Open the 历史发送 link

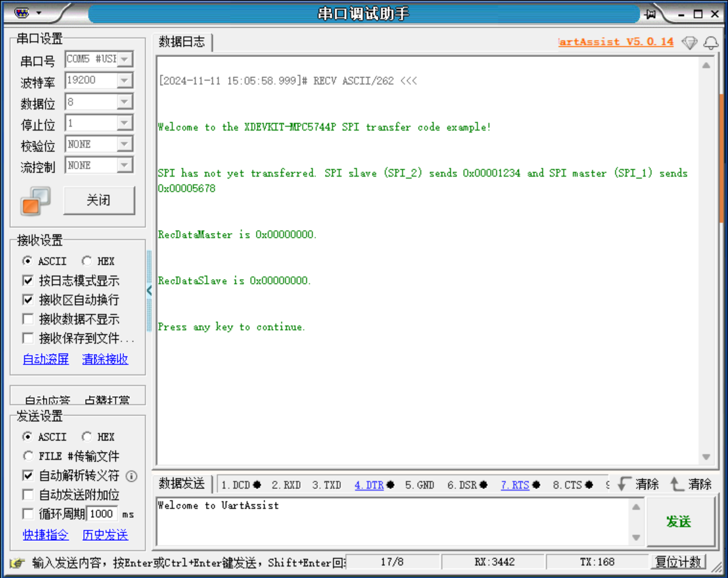click(x=105, y=534)
